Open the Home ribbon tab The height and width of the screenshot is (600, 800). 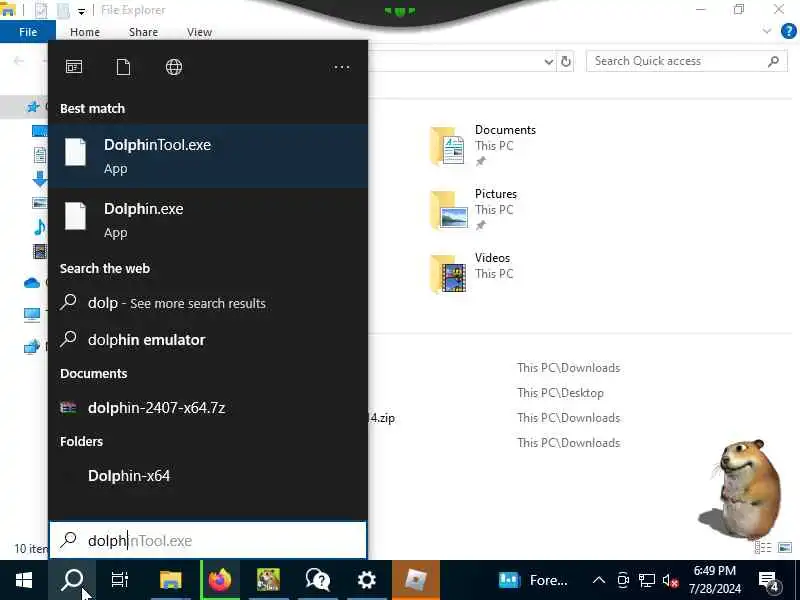85,32
